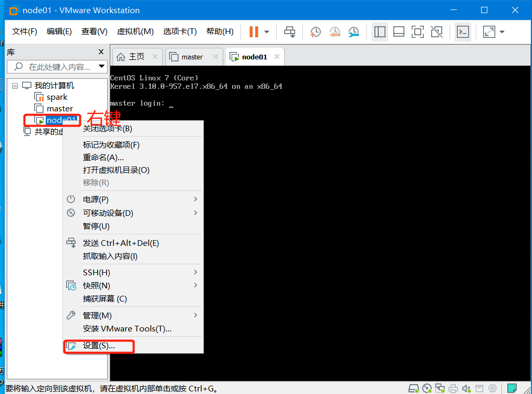The image size is (532, 394).
Task: Choose 关闭选项卡(B) in the context menu
Action: 108,129
